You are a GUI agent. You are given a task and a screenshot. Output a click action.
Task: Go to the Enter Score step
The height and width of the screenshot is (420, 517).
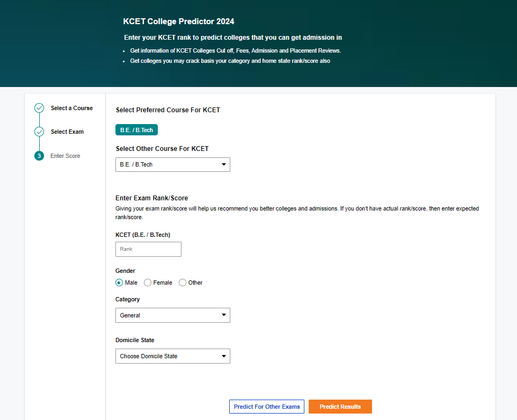click(x=64, y=155)
